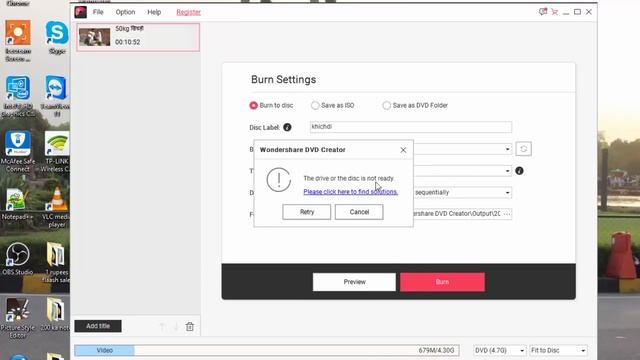The width and height of the screenshot is (640, 360).
Task: Click the find solutions link
Action: pyautogui.click(x=351, y=192)
